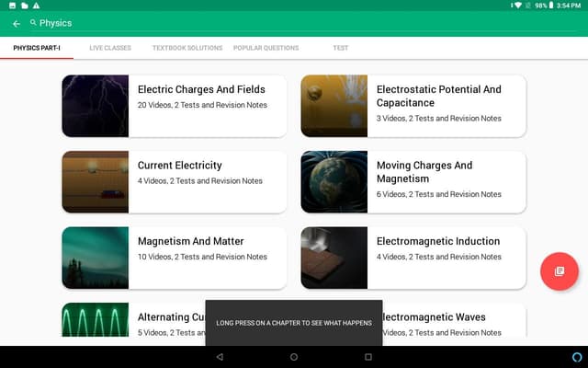Click '10 Videos, 2 Tests and Revision Notes'

point(202,257)
